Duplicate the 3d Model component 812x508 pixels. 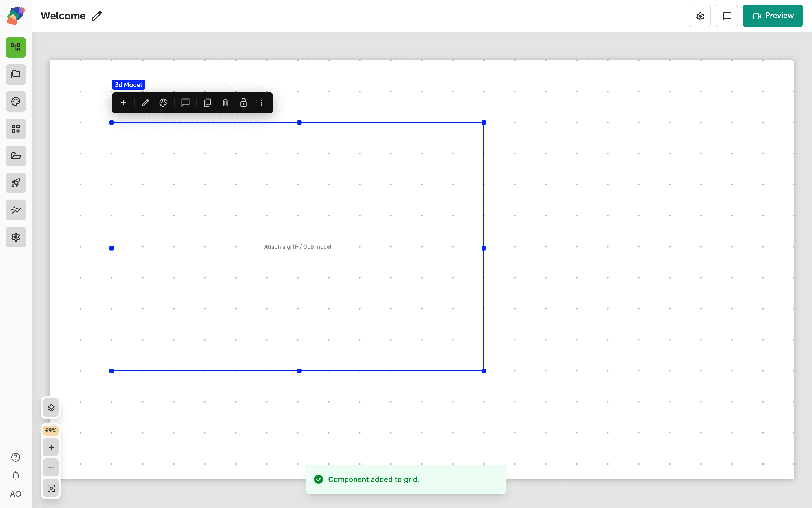207,103
